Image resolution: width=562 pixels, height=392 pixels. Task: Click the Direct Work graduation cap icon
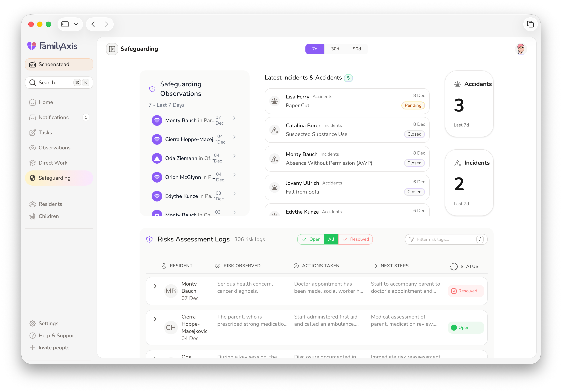pos(33,163)
